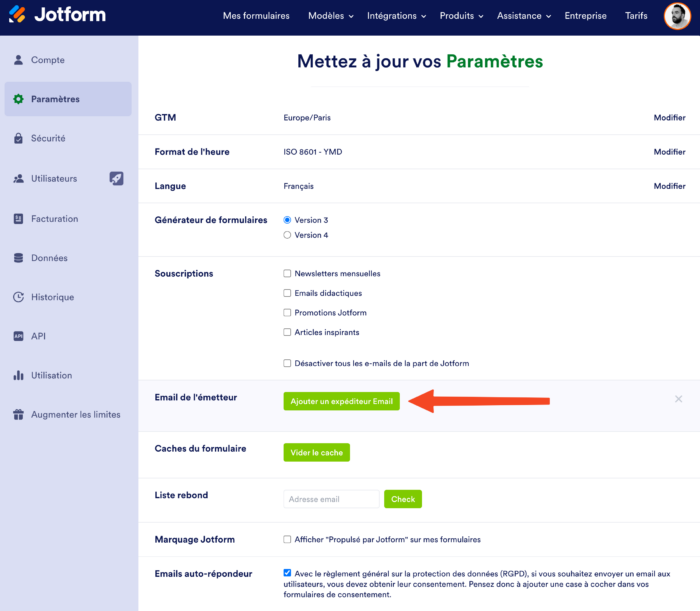Viewport: 700px width, 611px height.
Task: Open the Historique clock icon
Action: tap(18, 297)
